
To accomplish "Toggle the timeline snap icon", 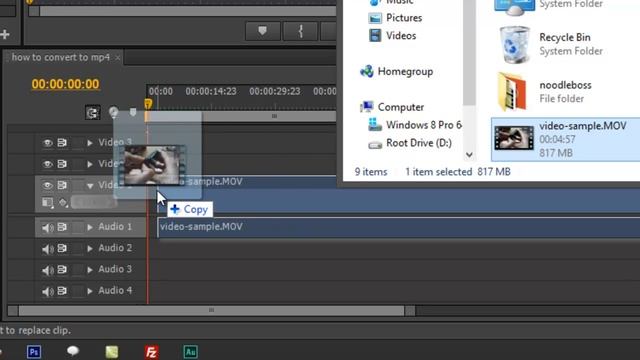I will click(93, 113).
